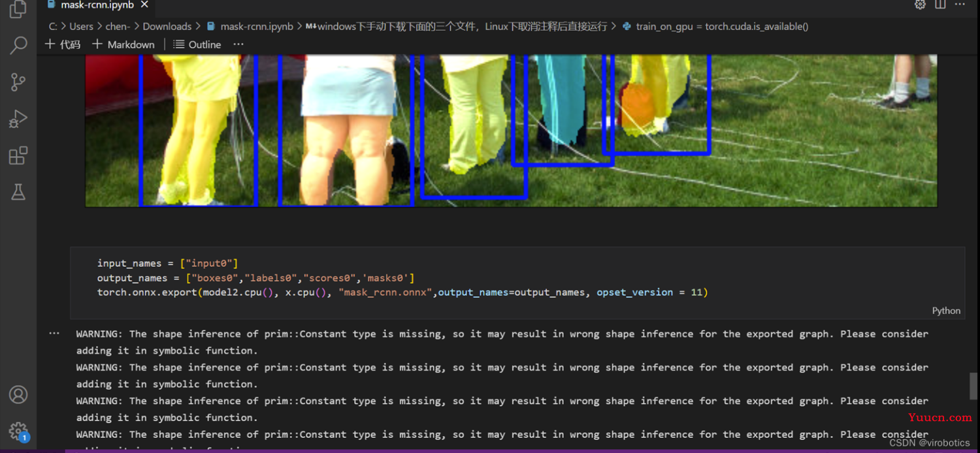Click the chen- breadcrumb segment
The width and height of the screenshot is (980, 453).
tap(118, 27)
